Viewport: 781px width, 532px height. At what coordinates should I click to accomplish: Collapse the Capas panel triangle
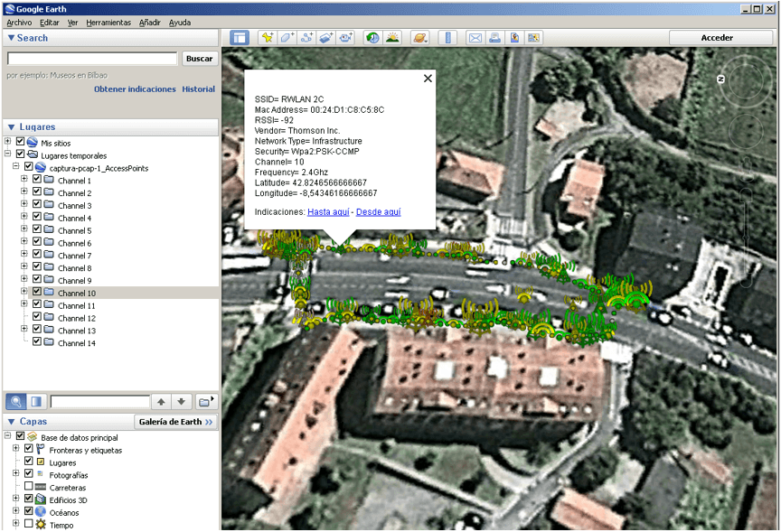tap(11, 422)
